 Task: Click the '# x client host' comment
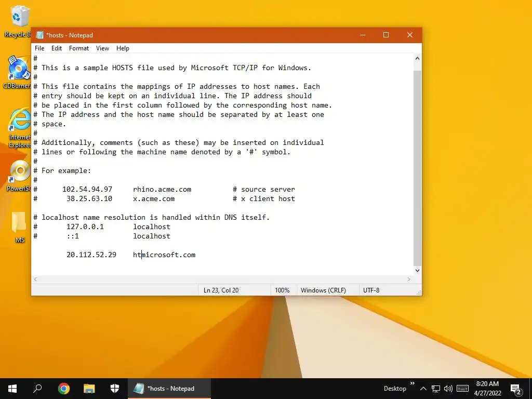point(263,199)
